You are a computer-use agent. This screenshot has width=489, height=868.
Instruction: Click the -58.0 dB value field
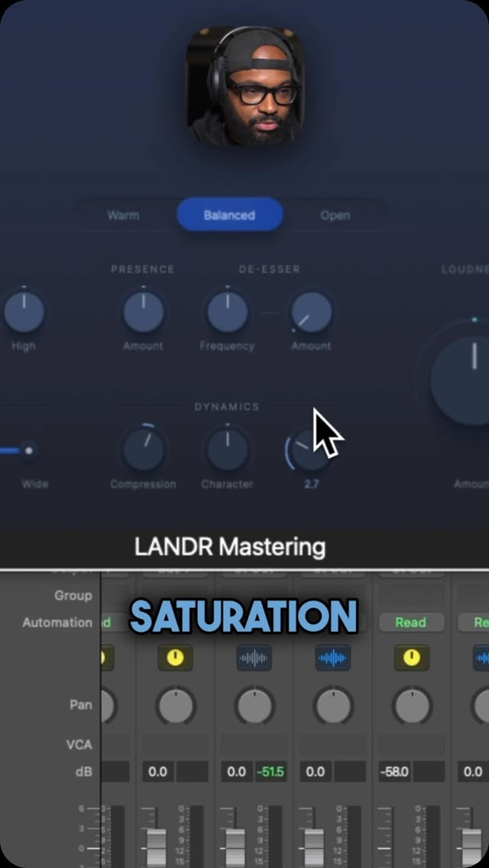395,772
